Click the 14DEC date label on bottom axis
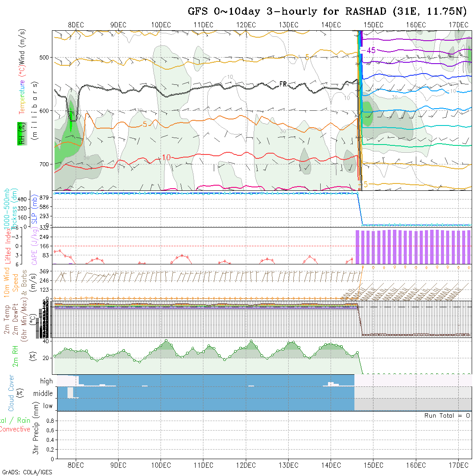This screenshot has width=476, height=476. click(331, 465)
